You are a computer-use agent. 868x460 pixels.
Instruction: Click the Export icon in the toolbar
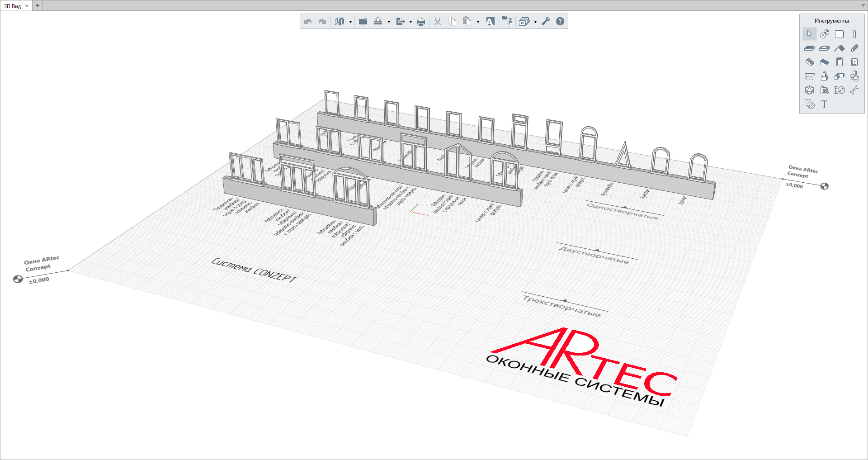tap(400, 21)
